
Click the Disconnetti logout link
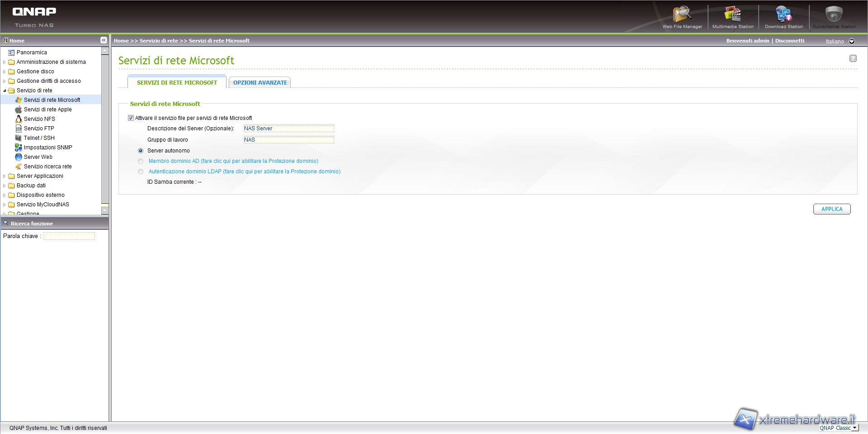coord(789,41)
